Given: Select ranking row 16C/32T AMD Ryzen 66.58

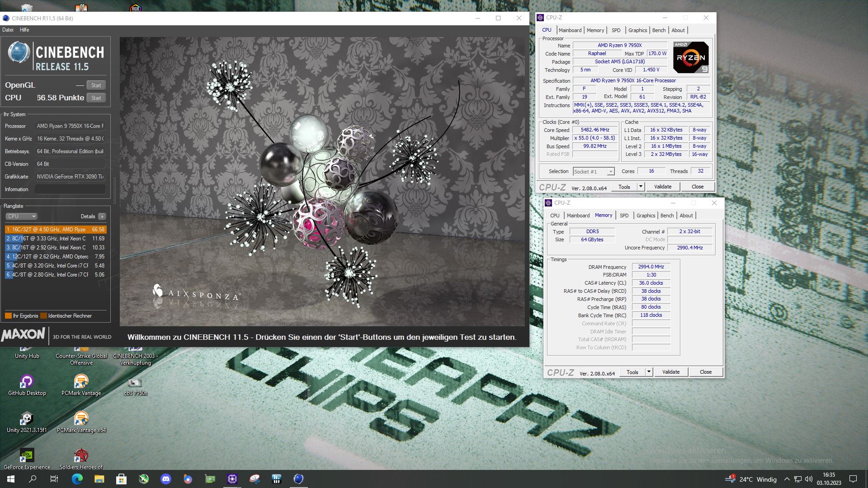Looking at the screenshot, I should (x=56, y=230).
